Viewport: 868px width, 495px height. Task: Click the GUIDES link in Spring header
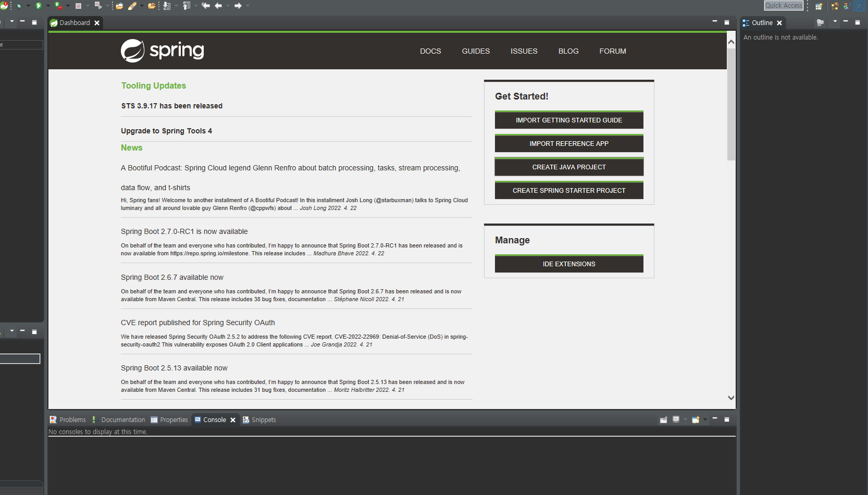pos(476,51)
